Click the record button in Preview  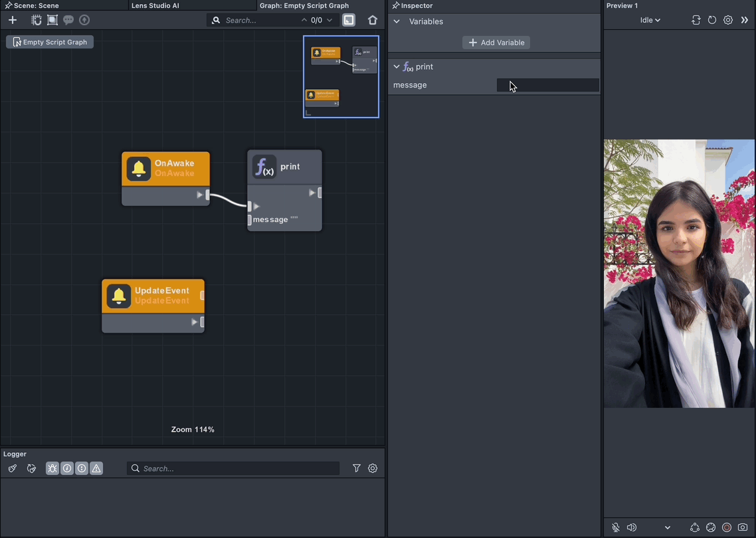click(727, 527)
